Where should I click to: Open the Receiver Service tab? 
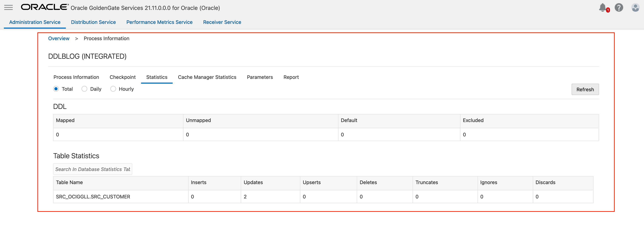[222, 22]
